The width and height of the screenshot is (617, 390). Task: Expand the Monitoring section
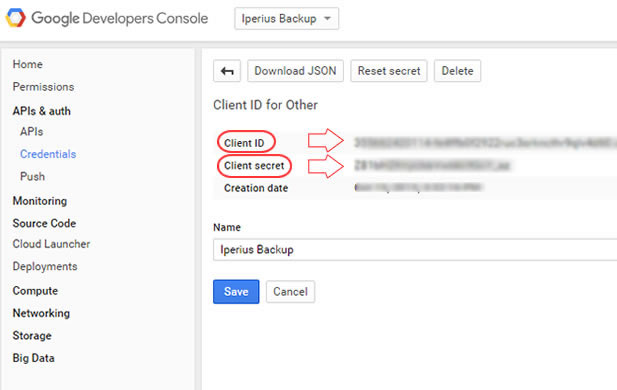point(40,201)
